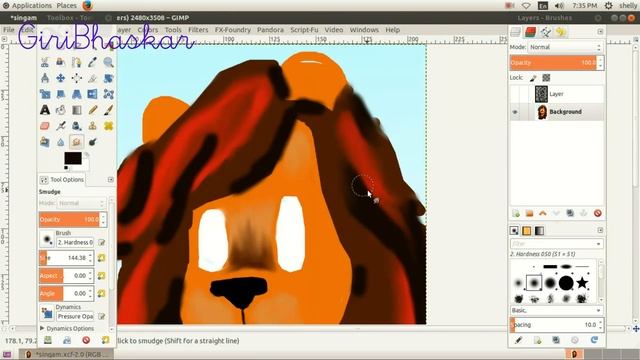Switch to the Patterns tab
Image resolution: width=640 pixels, height=360 pixels.
coord(527,231)
